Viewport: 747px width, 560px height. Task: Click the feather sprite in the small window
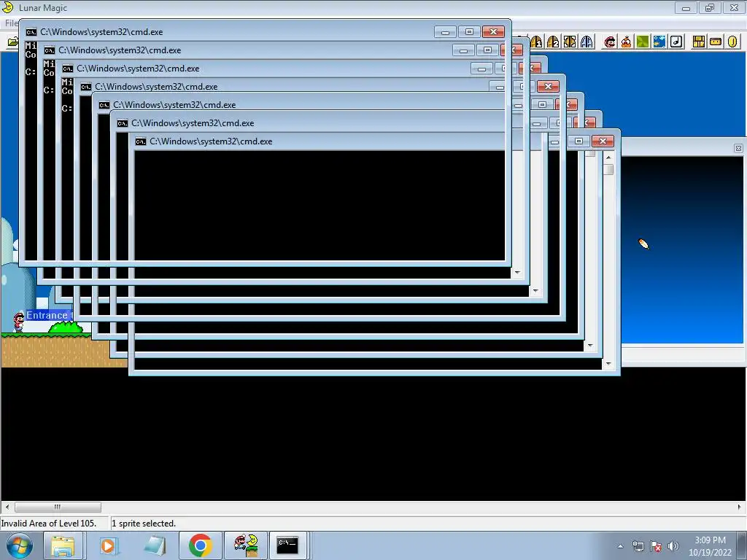pos(643,244)
